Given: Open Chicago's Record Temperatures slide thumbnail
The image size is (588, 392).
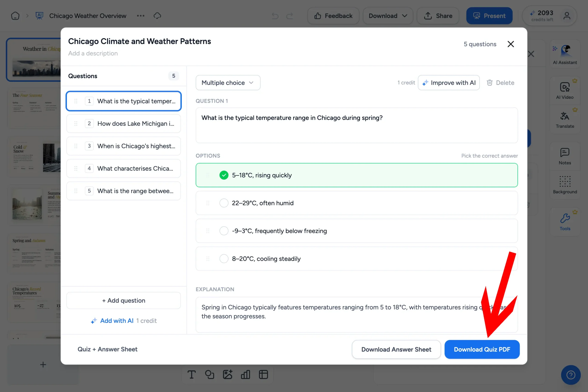Looking at the screenshot, I should pyautogui.click(x=34, y=302).
